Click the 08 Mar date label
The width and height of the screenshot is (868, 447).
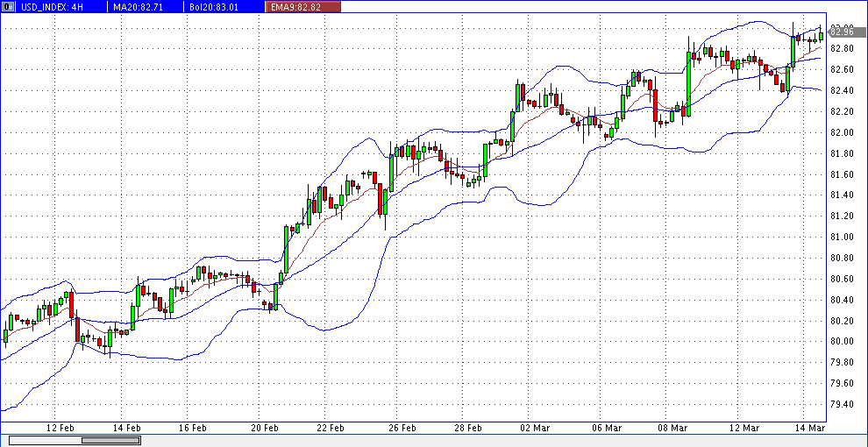tap(673, 429)
